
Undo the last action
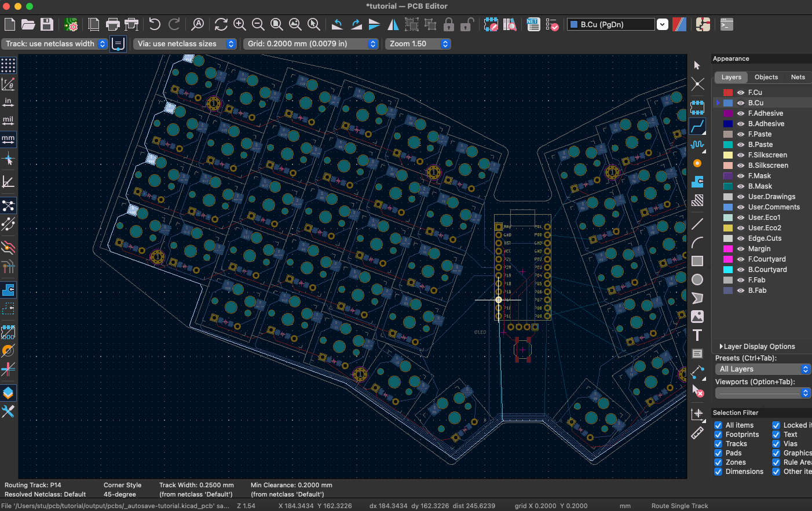(155, 24)
